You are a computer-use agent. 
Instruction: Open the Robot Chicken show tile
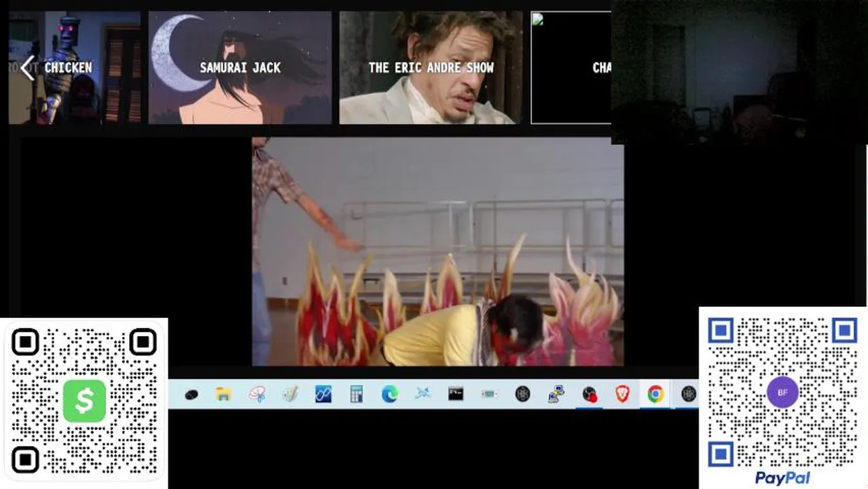click(x=75, y=67)
